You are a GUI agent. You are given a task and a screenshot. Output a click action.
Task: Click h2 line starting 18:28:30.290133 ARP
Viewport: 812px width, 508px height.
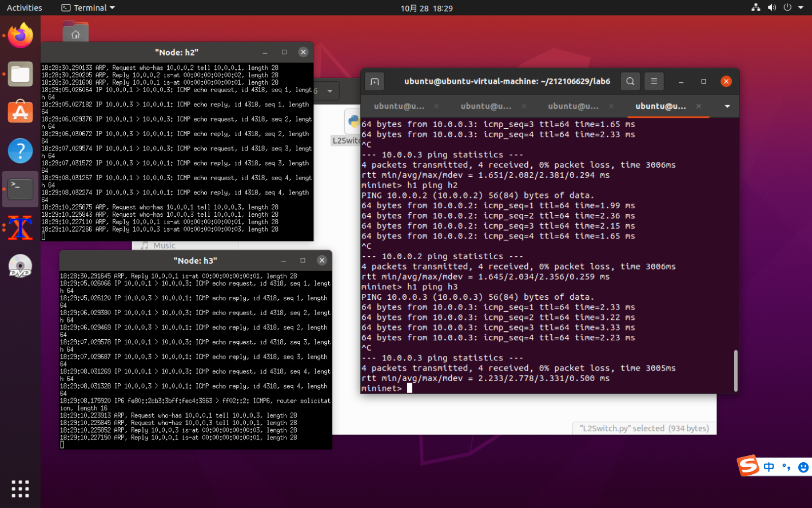coord(160,68)
